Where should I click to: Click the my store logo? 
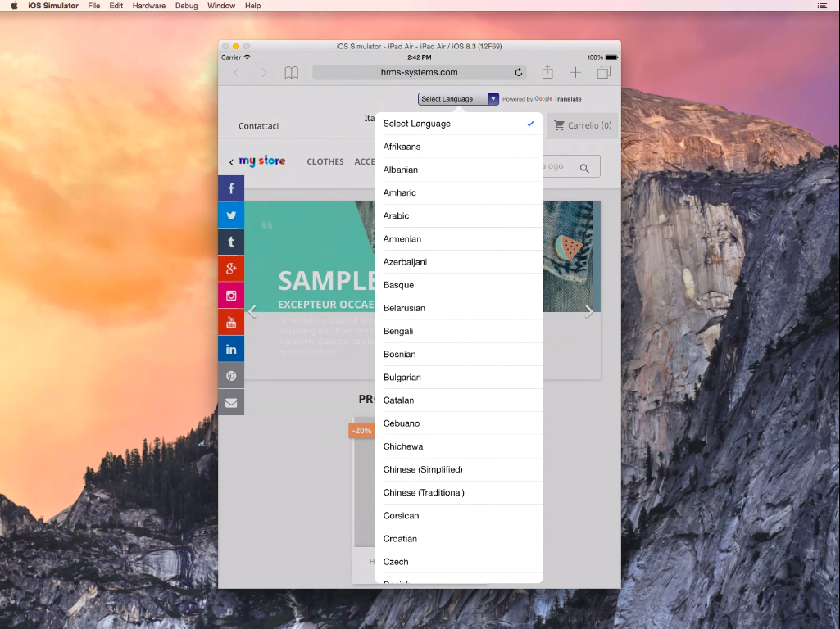(x=262, y=161)
